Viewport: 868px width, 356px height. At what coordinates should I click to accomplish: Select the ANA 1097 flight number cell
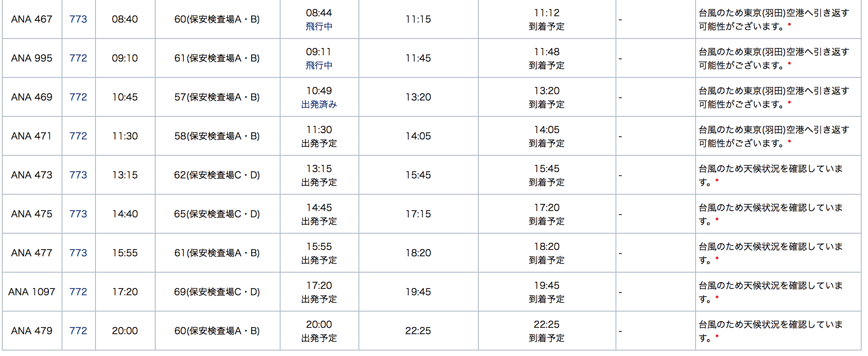click(32, 292)
